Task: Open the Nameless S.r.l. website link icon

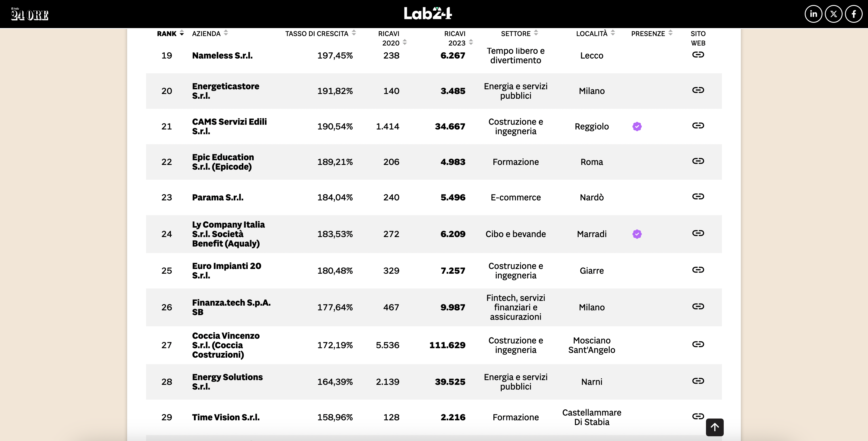Action: point(698,55)
